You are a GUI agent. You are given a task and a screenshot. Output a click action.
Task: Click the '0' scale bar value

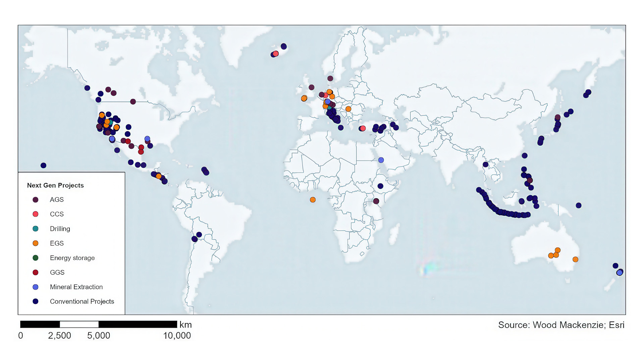click(20, 336)
